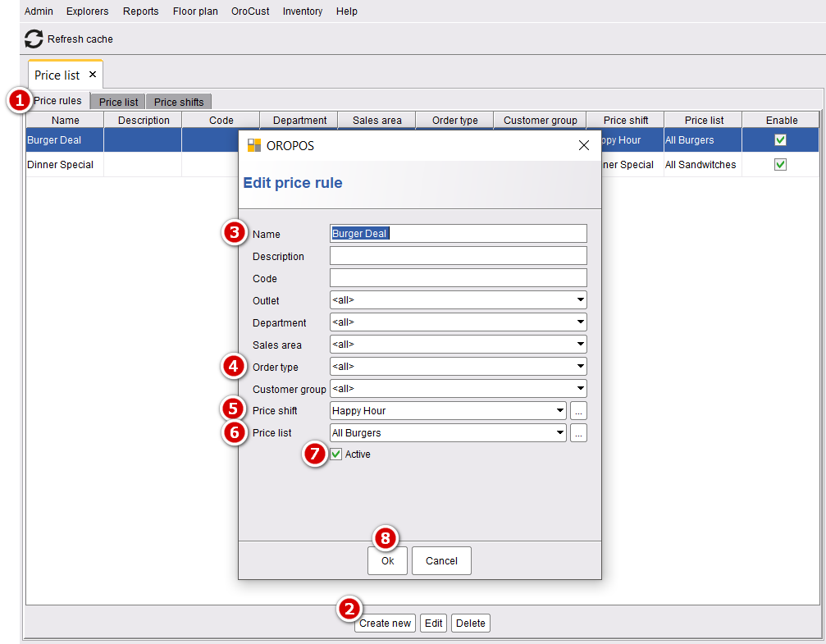Click the Name input field
Screen dimensions: 826x644
click(459, 234)
